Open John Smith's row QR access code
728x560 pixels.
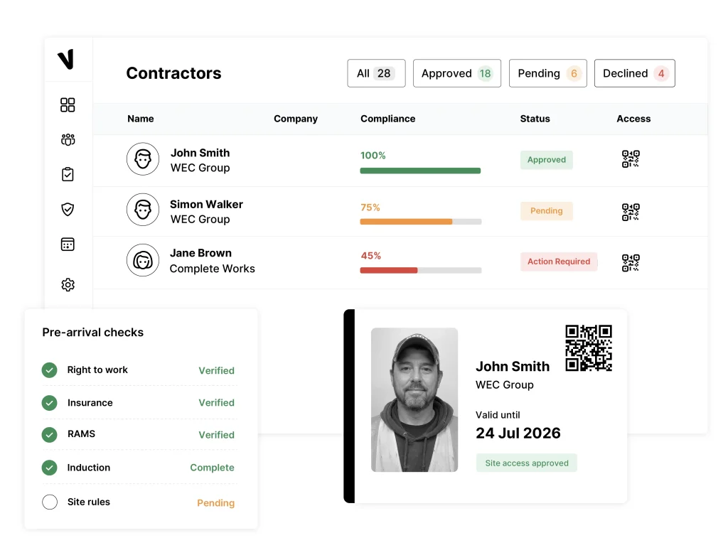click(x=631, y=158)
